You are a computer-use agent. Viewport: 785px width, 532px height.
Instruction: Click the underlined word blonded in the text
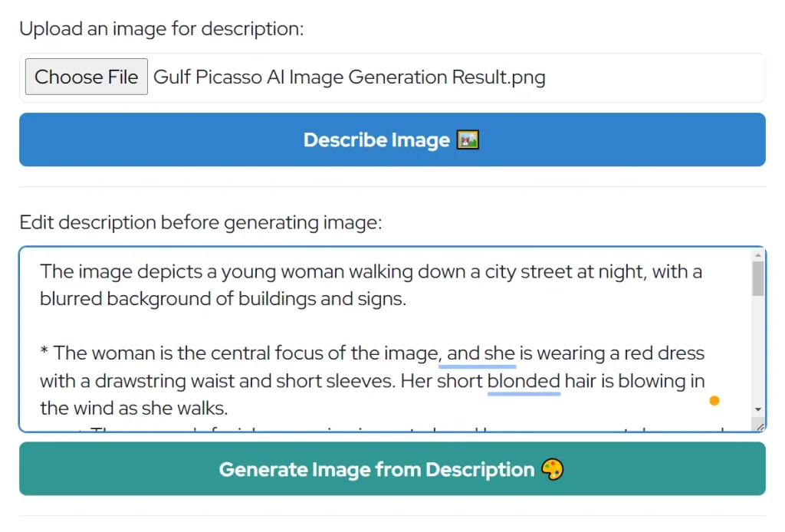[523, 381]
